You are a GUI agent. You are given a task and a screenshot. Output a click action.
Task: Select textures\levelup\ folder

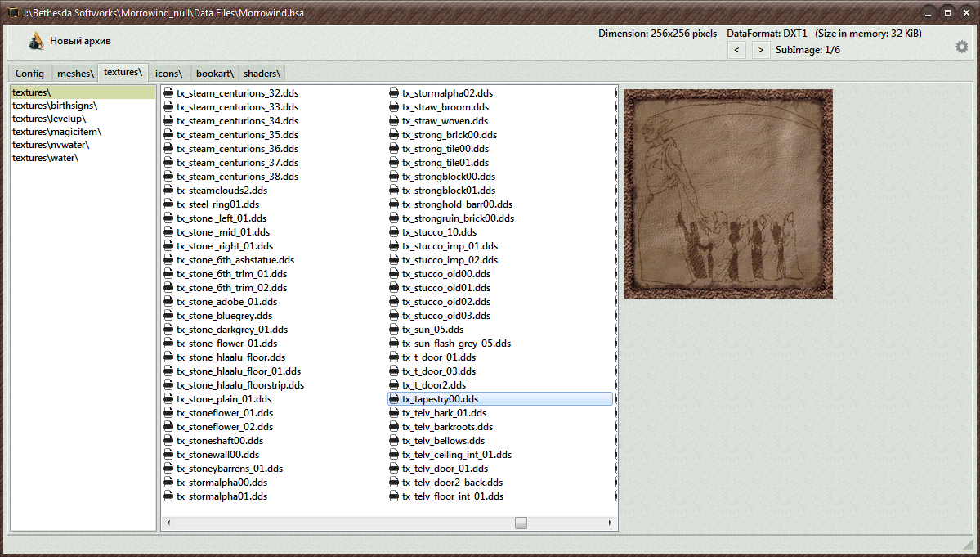49,119
